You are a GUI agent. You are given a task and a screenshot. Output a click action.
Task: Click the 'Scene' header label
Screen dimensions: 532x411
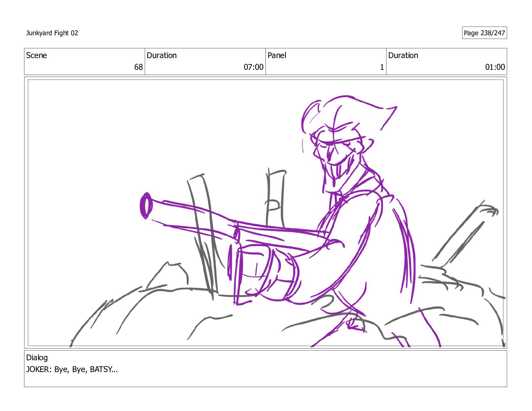tap(37, 55)
